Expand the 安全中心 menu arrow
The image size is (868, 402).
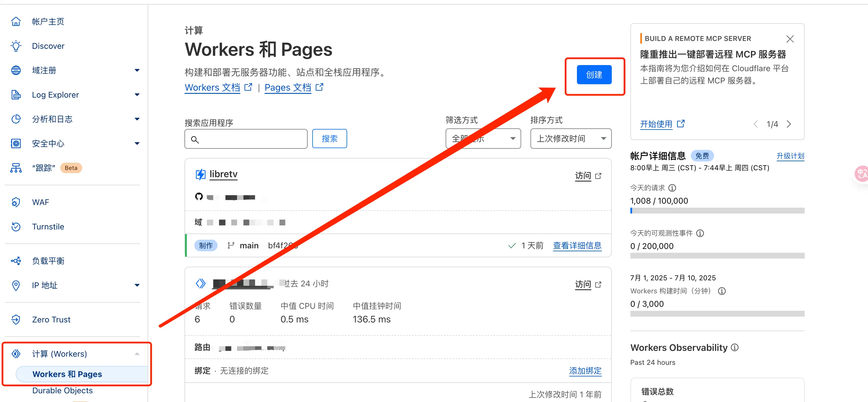[x=137, y=143]
